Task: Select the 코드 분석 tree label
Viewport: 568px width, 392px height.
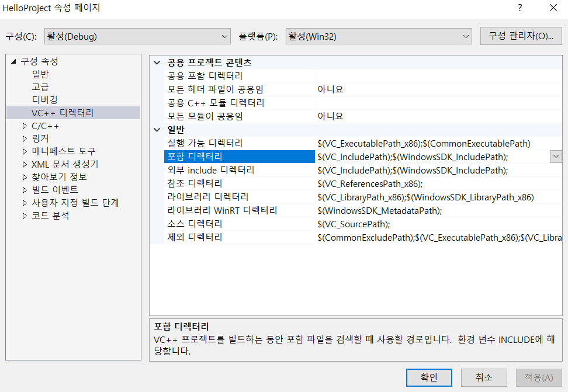Action: [50, 216]
